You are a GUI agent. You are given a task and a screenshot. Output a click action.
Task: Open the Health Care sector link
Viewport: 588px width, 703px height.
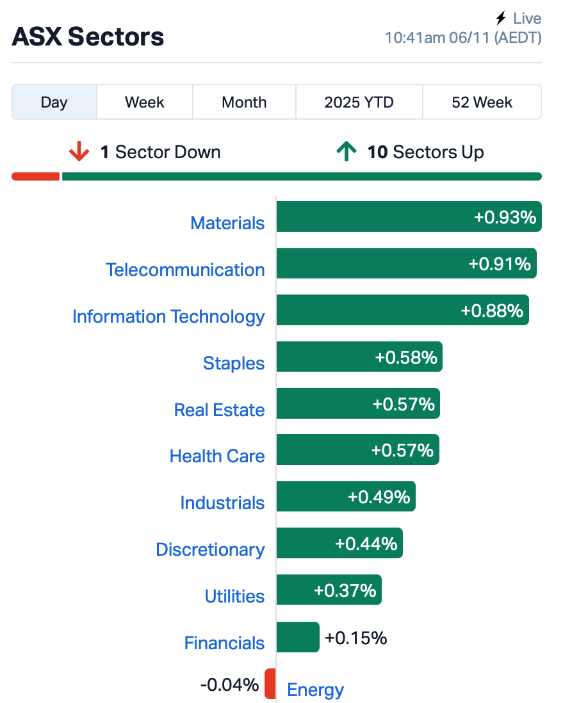217,456
